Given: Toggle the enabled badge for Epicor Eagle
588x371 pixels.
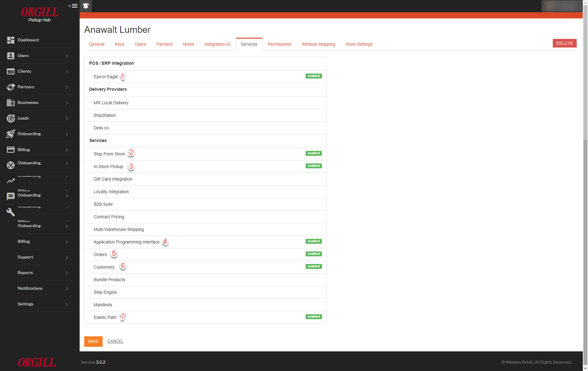Looking at the screenshot, I should point(314,76).
